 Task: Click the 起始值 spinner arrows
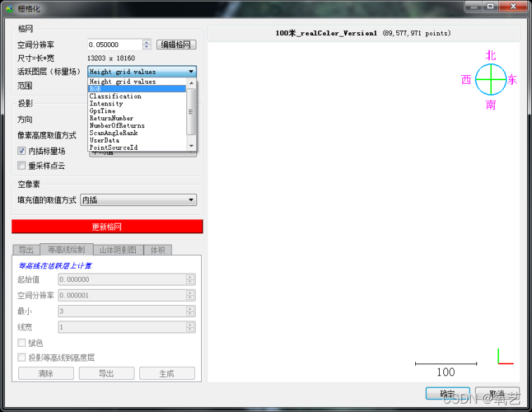190,279
